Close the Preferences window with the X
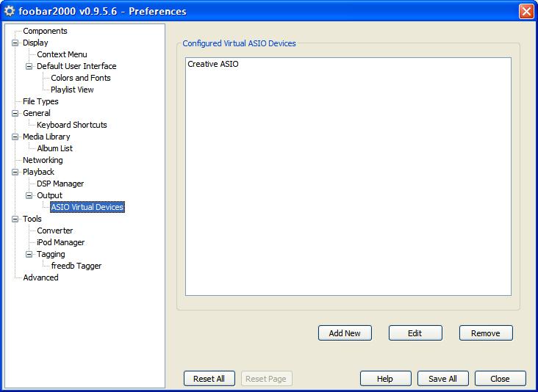 (526, 11)
